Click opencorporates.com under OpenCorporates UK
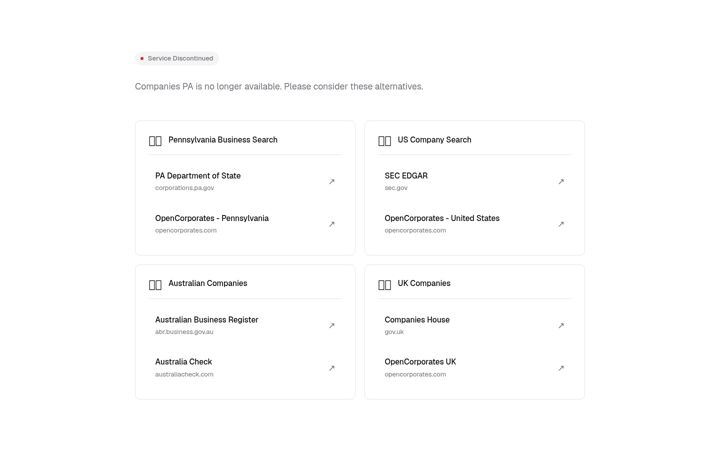The height and width of the screenshot is (450, 720). (x=415, y=374)
